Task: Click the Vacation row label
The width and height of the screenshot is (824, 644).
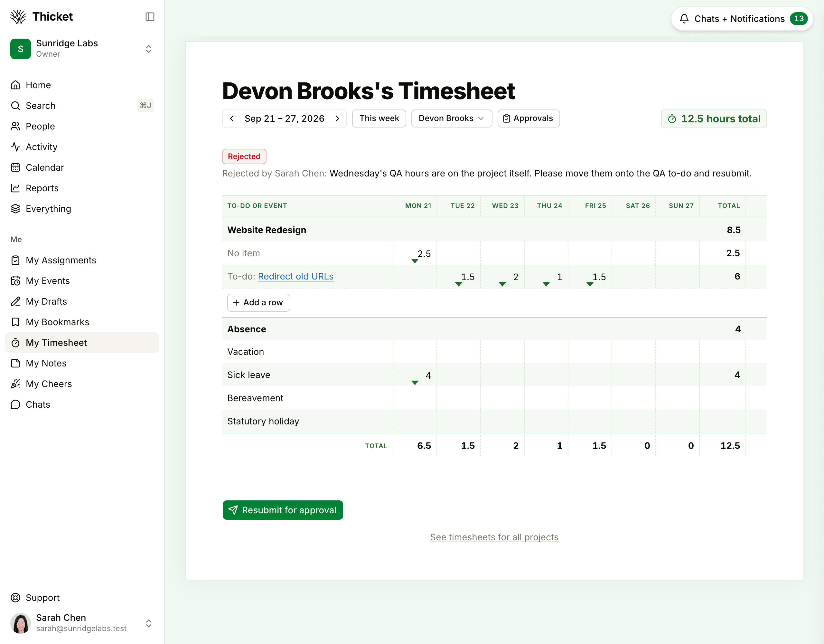Action: [x=246, y=352]
